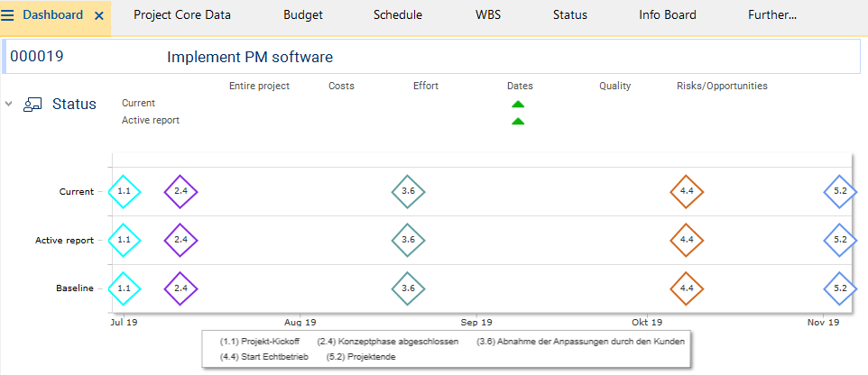Go to the Schedule tab

[398, 15]
